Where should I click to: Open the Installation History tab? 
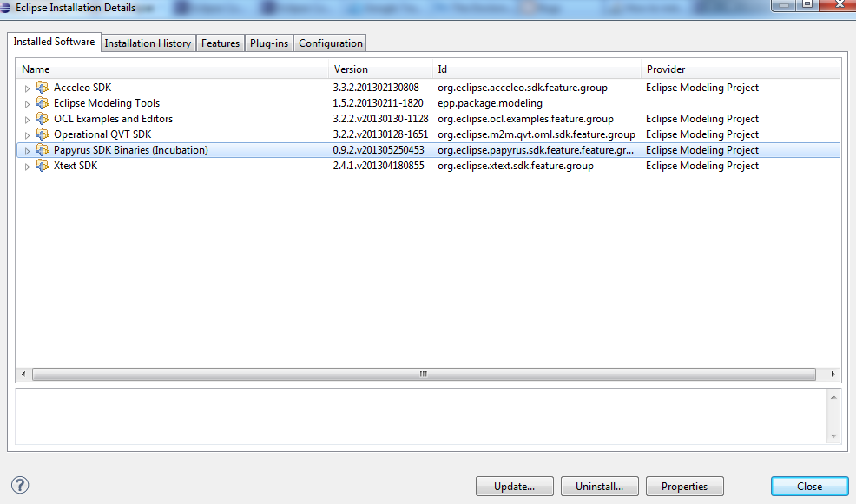pyautogui.click(x=148, y=43)
